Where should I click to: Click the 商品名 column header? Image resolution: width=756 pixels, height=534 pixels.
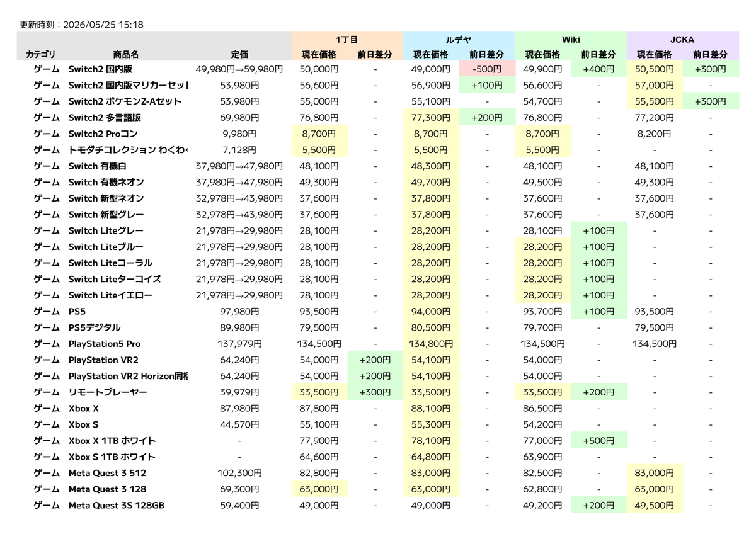(126, 54)
